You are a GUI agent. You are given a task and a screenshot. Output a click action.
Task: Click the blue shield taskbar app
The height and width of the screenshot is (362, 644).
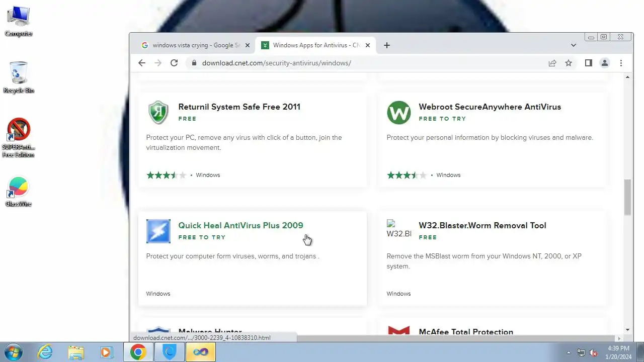(x=170, y=352)
